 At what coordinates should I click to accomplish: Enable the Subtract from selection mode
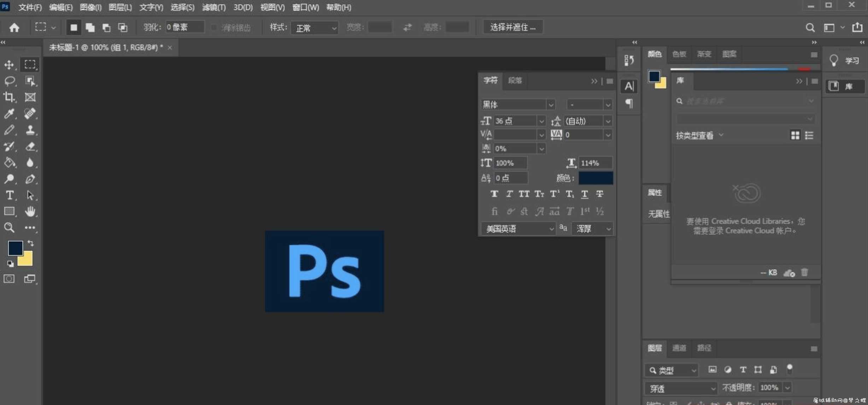pyautogui.click(x=106, y=28)
